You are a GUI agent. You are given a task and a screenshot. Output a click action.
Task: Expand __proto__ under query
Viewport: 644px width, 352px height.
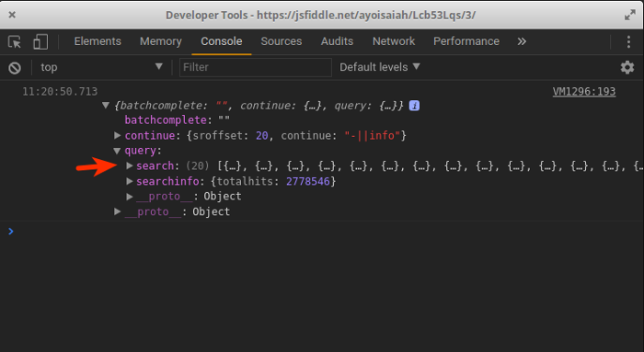[130, 197]
